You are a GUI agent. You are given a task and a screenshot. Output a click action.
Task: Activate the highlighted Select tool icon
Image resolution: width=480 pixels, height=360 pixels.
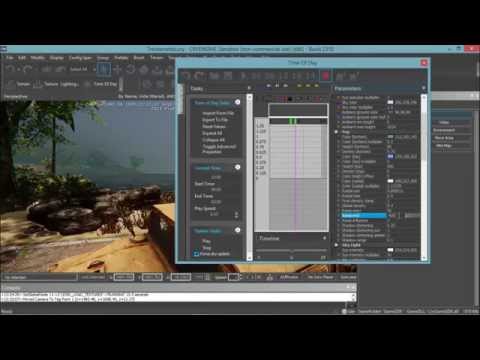(x=104, y=69)
